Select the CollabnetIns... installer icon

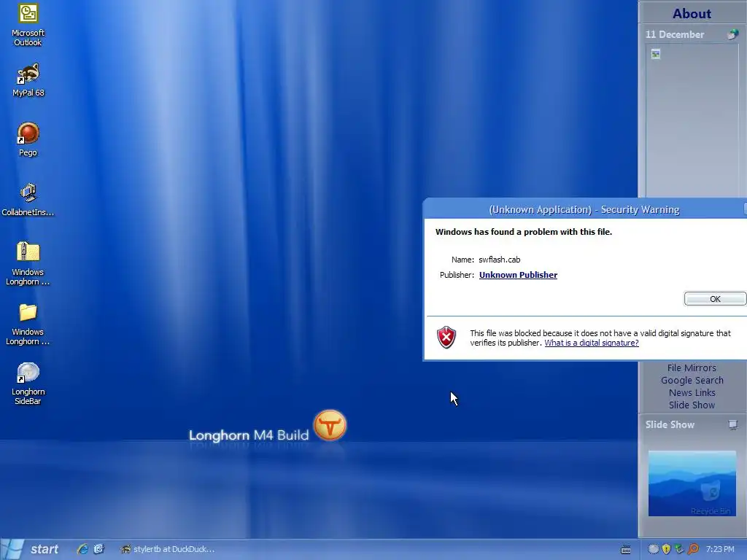28,200
